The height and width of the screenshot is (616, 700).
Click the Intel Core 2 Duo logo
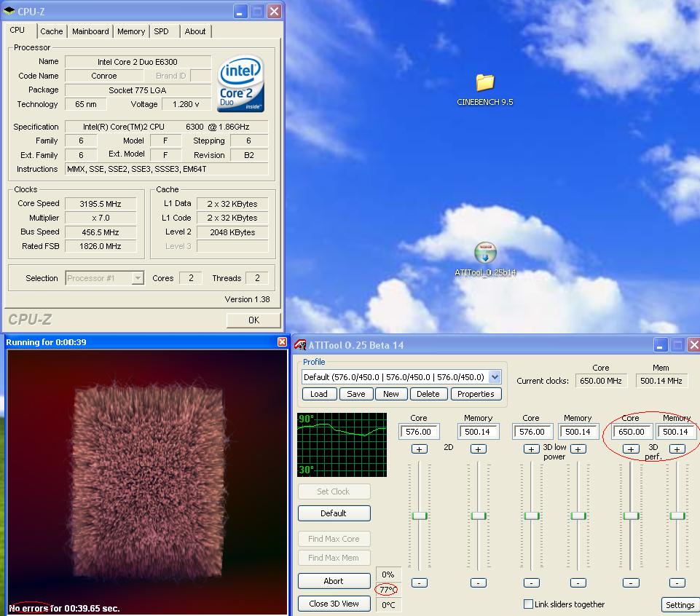coord(240,84)
